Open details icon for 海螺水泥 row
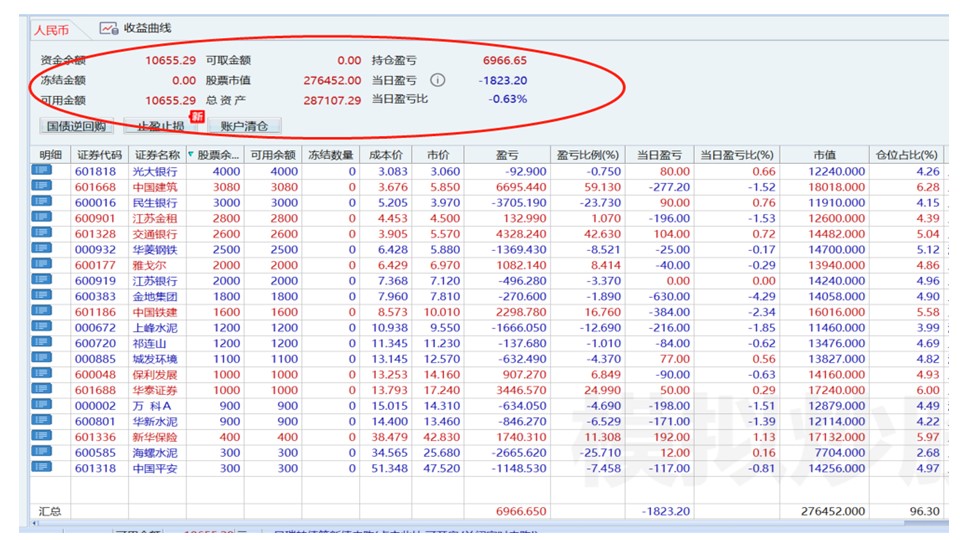 [42, 451]
